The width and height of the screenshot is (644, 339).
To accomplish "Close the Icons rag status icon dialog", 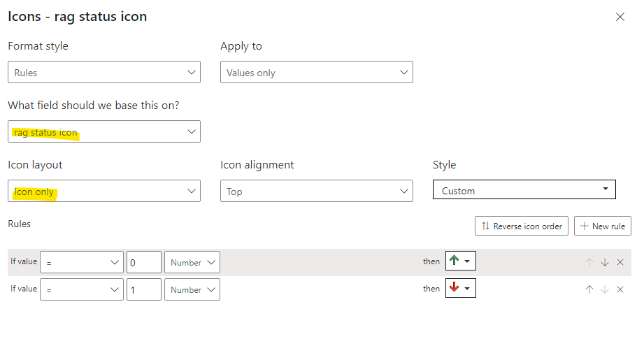I will tap(620, 17).
